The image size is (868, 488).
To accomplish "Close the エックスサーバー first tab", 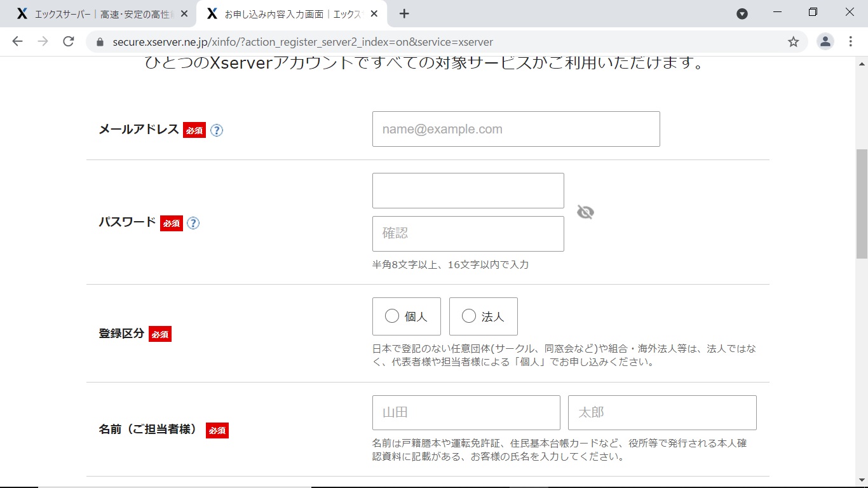I will click(x=184, y=13).
